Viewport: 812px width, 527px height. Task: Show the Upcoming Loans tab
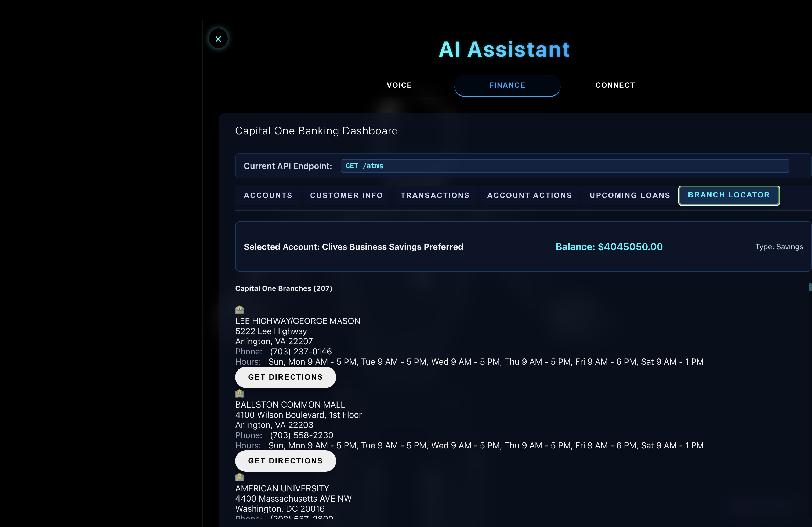click(629, 195)
